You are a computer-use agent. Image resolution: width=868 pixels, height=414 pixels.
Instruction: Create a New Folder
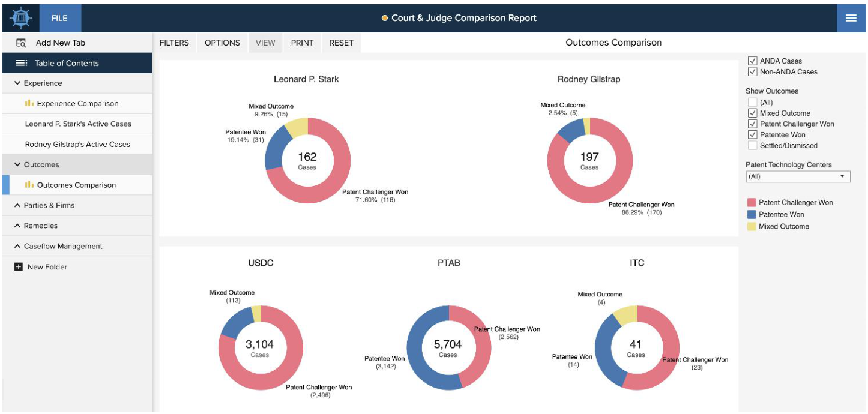77,266
